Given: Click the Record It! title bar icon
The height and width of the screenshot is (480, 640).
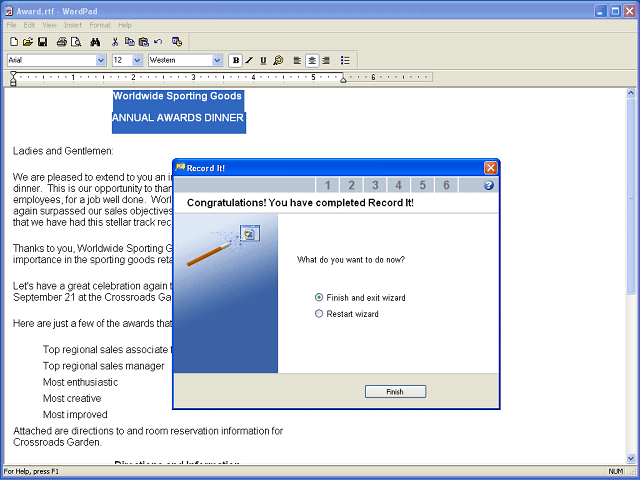Looking at the screenshot, I should click(180, 167).
